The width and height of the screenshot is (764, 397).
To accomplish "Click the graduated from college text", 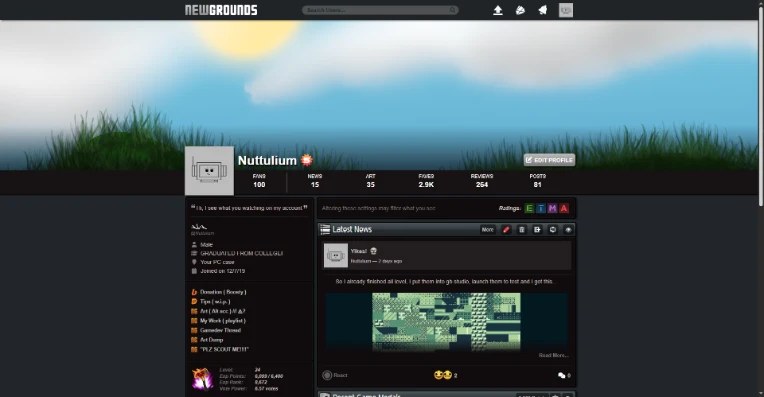I will 242,253.
